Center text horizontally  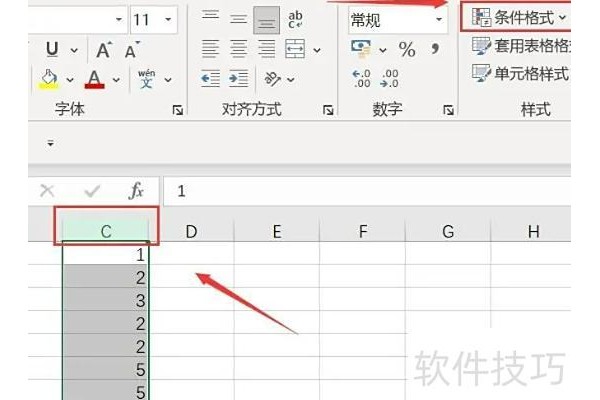(x=238, y=49)
